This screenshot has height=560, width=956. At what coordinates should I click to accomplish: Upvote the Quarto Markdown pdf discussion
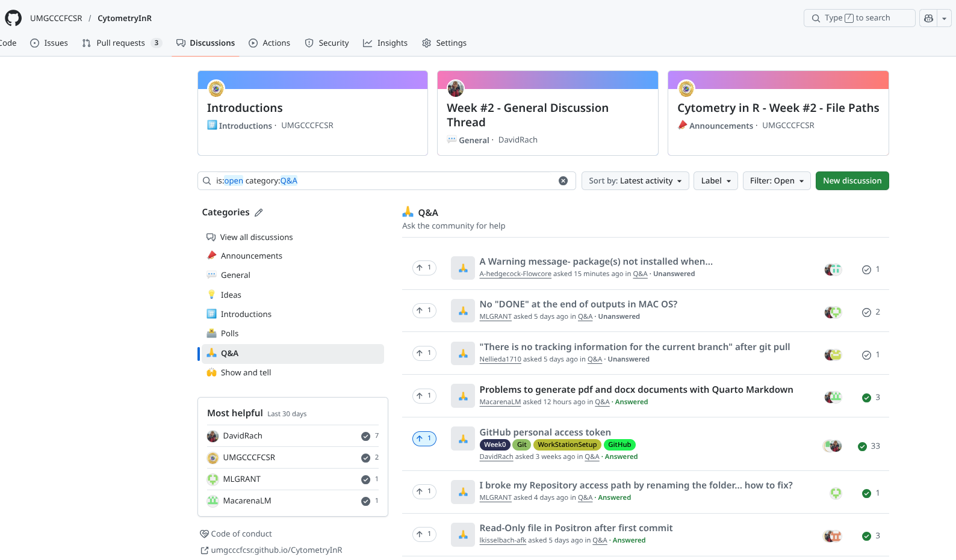424,396
